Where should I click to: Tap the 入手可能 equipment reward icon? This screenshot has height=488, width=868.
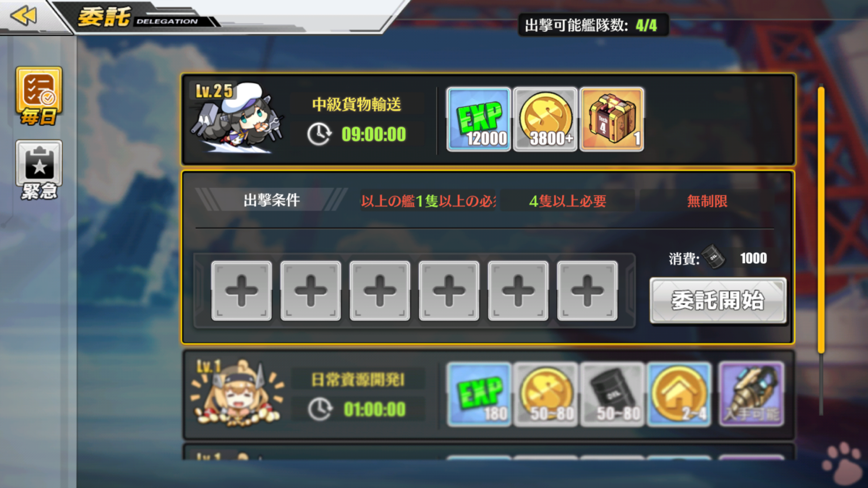pos(752,394)
